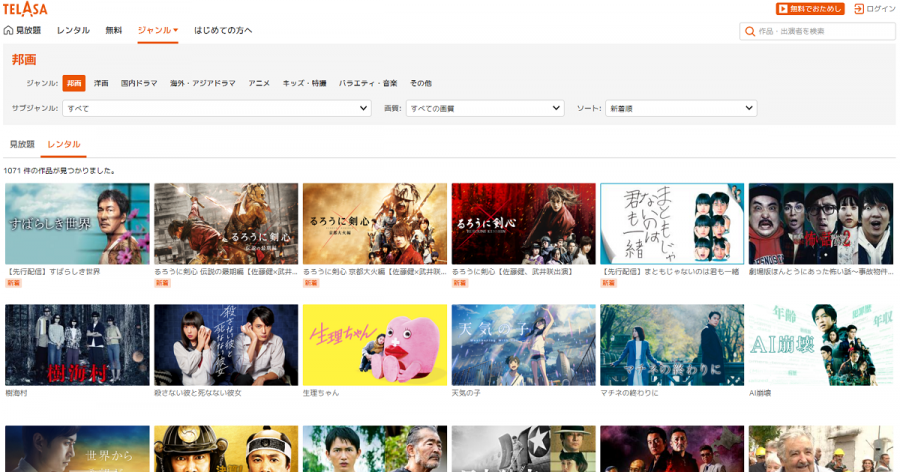The height and width of the screenshot is (472, 900).
Task: Click 無料でおためし button
Action: [x=810, y=9]
